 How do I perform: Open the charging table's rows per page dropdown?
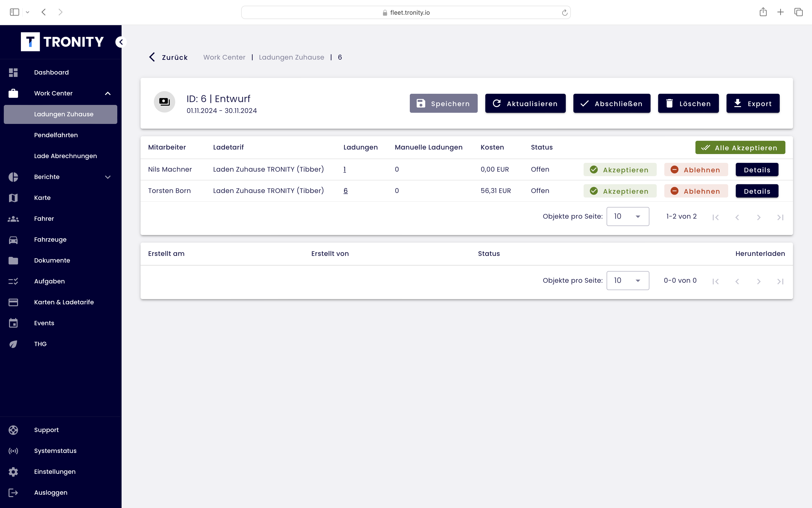(627, 216)
